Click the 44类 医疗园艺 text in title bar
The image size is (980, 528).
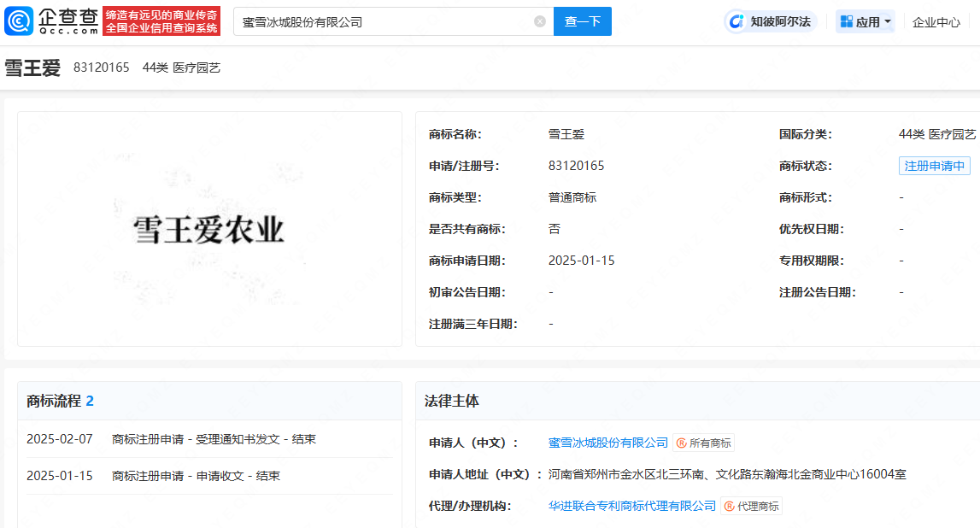[181, 67]
